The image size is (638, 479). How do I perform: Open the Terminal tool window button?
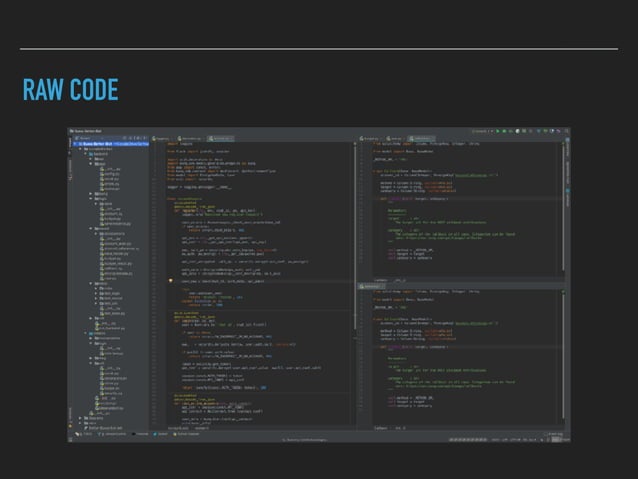(140, 434)
